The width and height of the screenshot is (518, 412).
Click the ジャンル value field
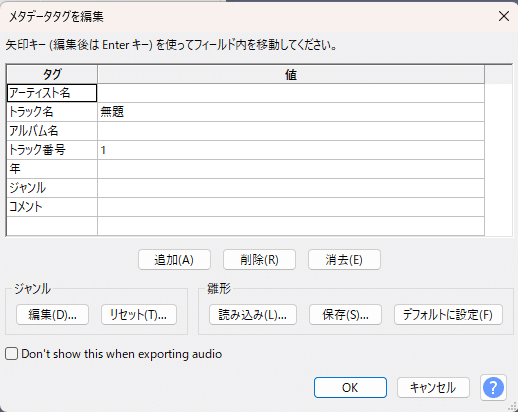[x=291, y=188]
